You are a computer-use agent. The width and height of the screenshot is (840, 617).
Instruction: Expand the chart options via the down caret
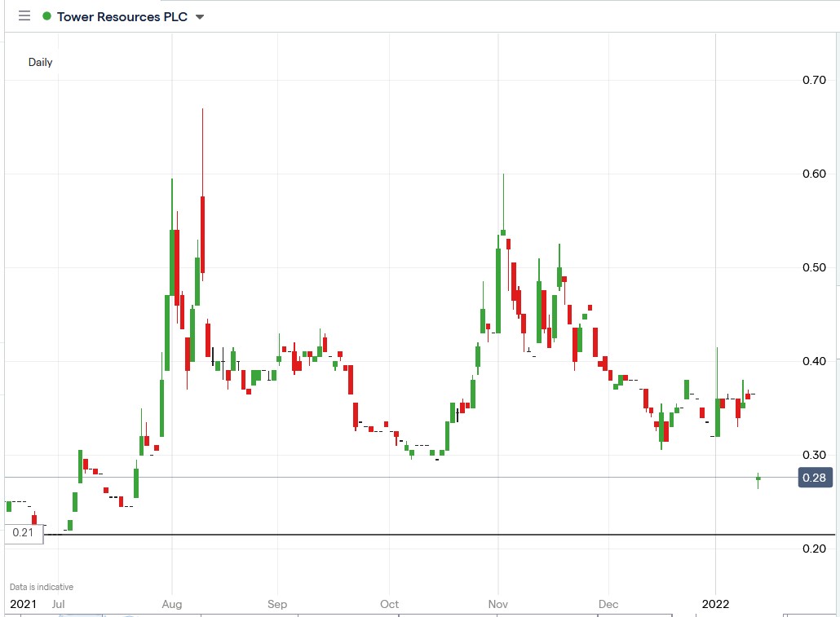pyautogui.click(x=198, y=15)
